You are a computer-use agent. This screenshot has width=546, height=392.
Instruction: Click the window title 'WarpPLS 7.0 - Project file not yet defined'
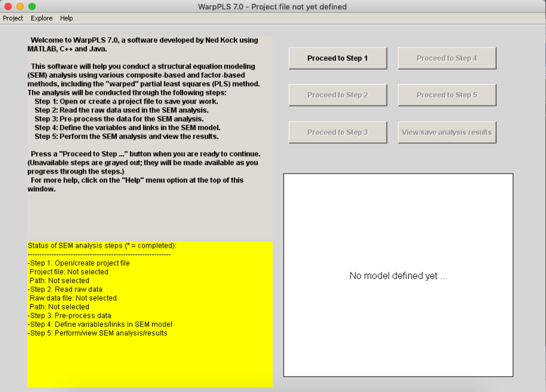(x=272, y=7)
